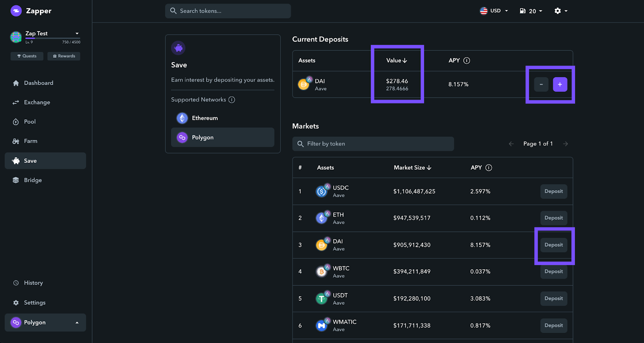
Task: Open the Farm section
Action: click(x=45, y=141)
